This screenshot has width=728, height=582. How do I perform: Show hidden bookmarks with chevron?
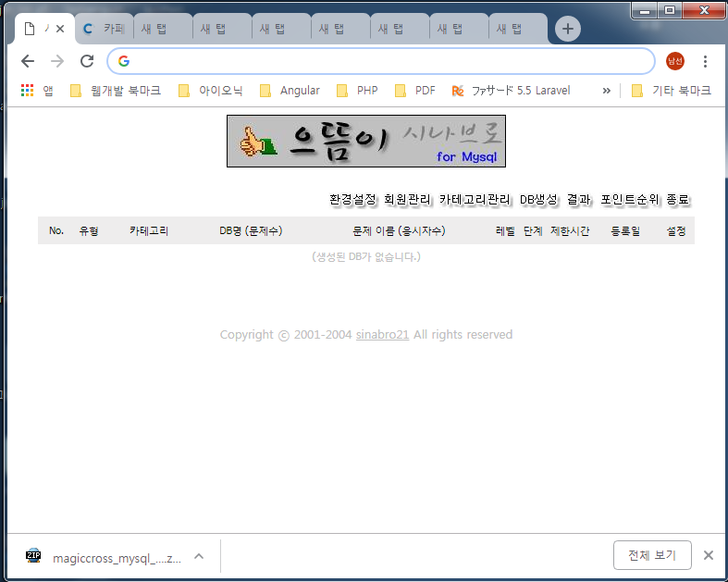pos(607,91)
